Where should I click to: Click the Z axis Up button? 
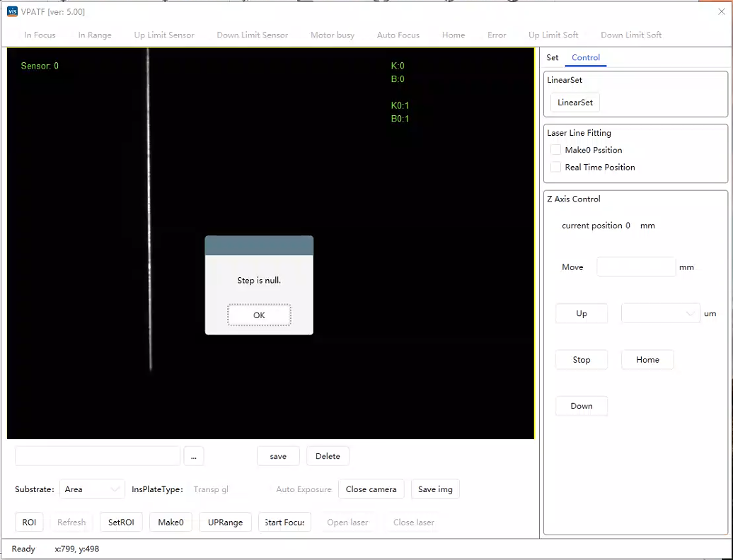click(582, 313)
